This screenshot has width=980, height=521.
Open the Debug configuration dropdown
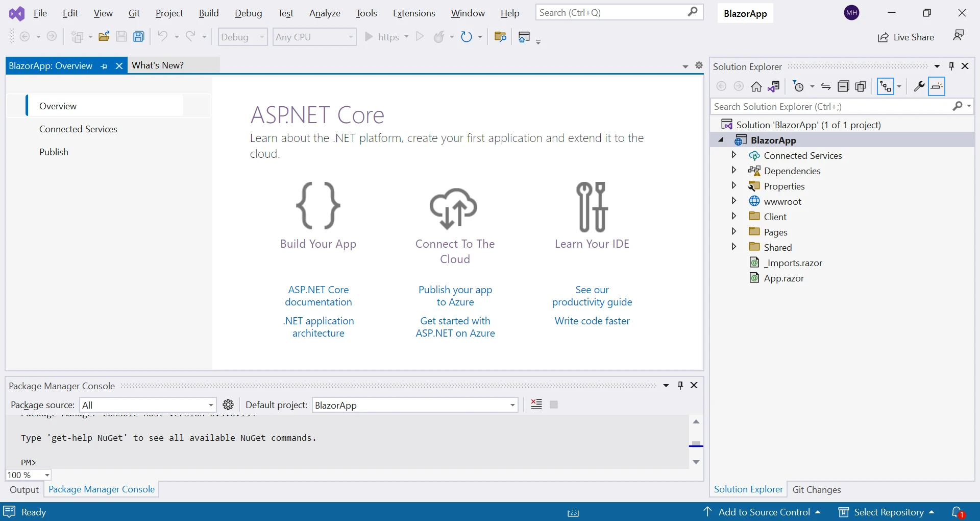[242, 37]
